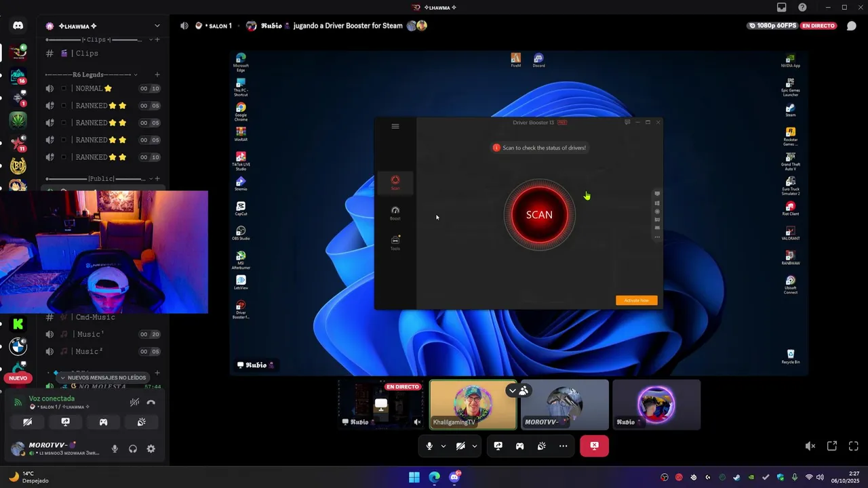Open the soundboard in the voice panel
Image resolution: width=868 pixels, height=488 pixels.
[x=141, y=422]
